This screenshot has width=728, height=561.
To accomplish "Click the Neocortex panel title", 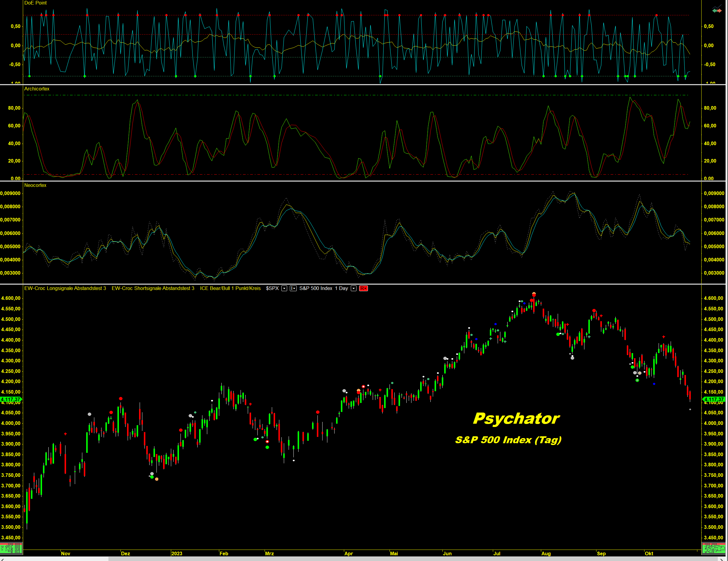I will click(35, 185).
